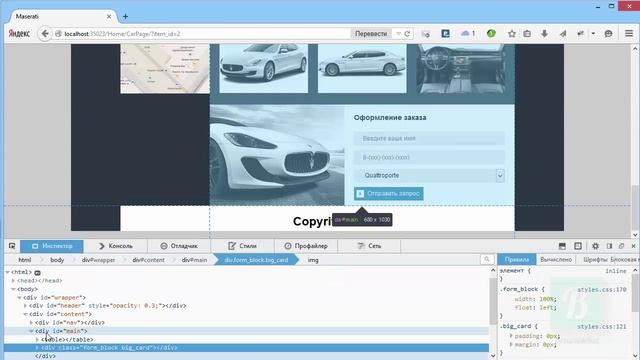Open the Шрифты fonts sidebar tab
The width and height of the screenshot is (640, 360).
click(594, 260)
